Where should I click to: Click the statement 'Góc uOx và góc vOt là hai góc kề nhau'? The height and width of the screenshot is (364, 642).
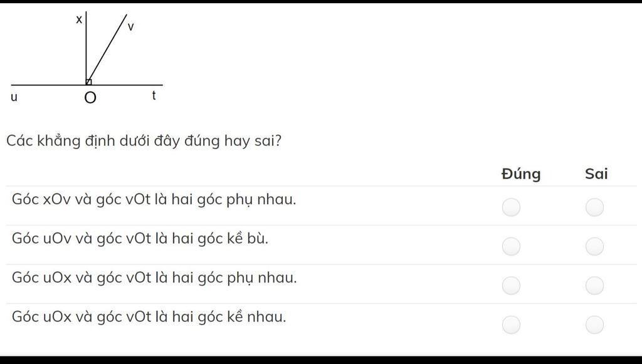pyautogui.click(x=149, y=317)
